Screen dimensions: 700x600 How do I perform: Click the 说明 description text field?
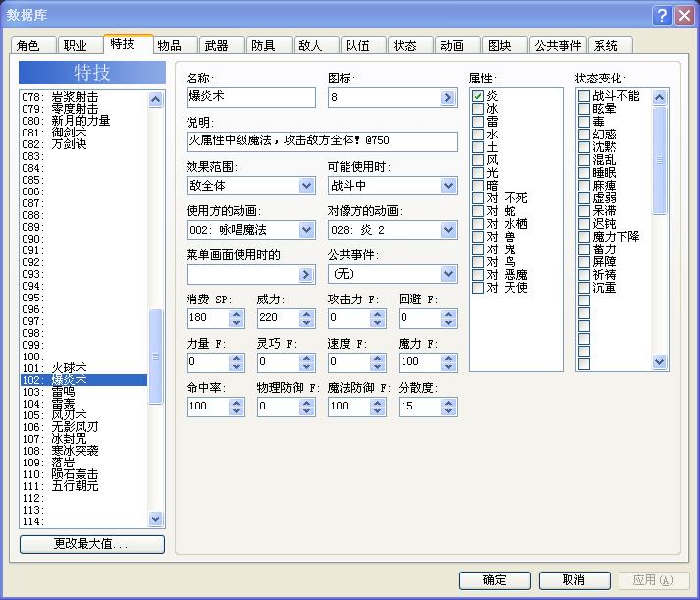click(321, 141)
